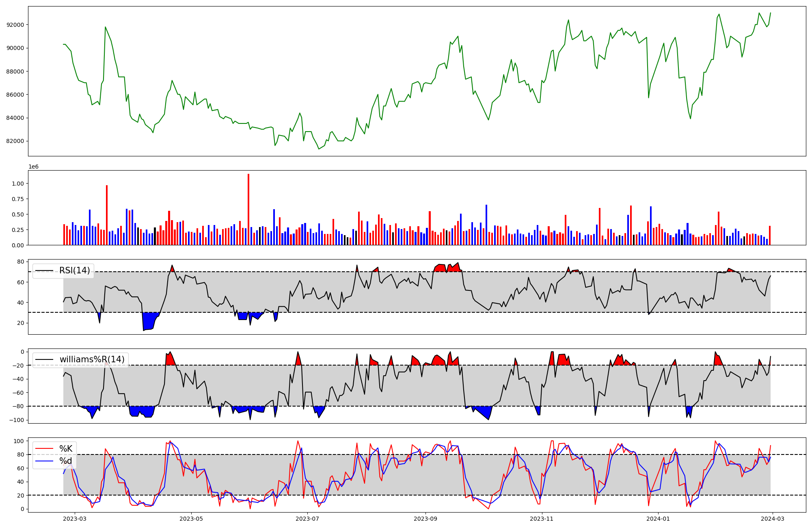
Task: Click the 2023-05 date tick label
Action: [x=191, y=518]
